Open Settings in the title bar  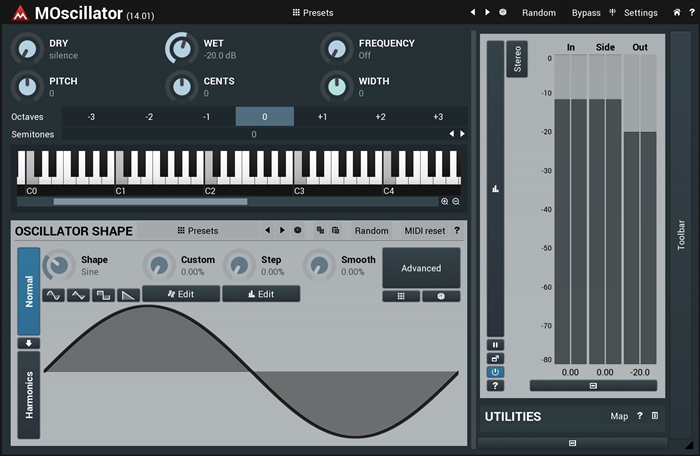coord(640,13)
